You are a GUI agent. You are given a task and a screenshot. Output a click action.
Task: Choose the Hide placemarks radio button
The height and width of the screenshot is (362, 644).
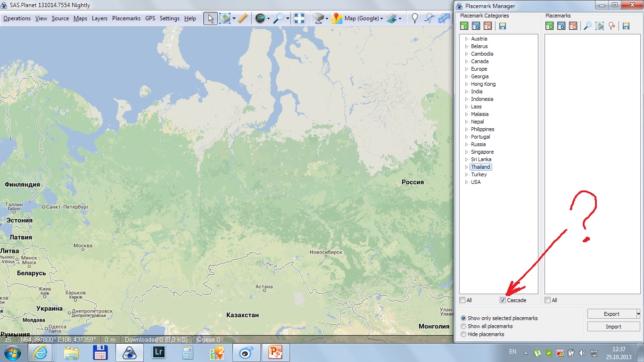(x=463, y=334)
